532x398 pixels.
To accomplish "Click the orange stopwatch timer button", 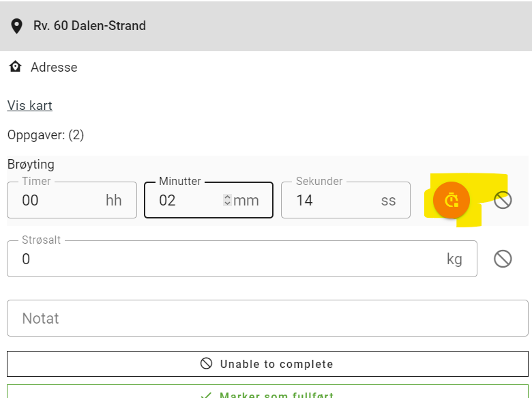I will click(452, 200).
